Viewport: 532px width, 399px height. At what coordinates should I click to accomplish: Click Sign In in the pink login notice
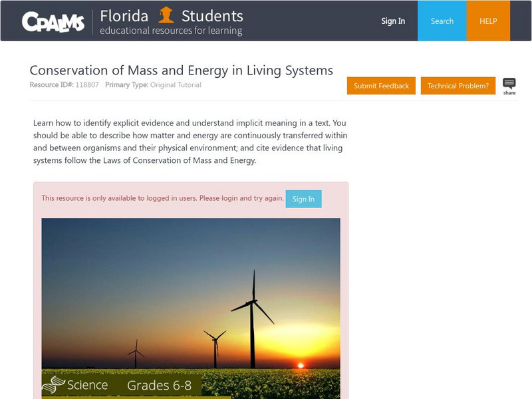(303, 198)
